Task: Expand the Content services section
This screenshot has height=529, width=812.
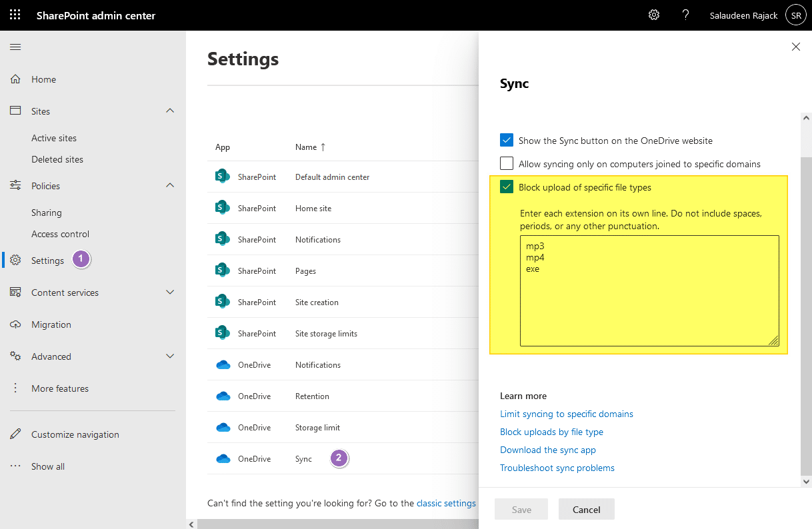Action: click(170, 292)
